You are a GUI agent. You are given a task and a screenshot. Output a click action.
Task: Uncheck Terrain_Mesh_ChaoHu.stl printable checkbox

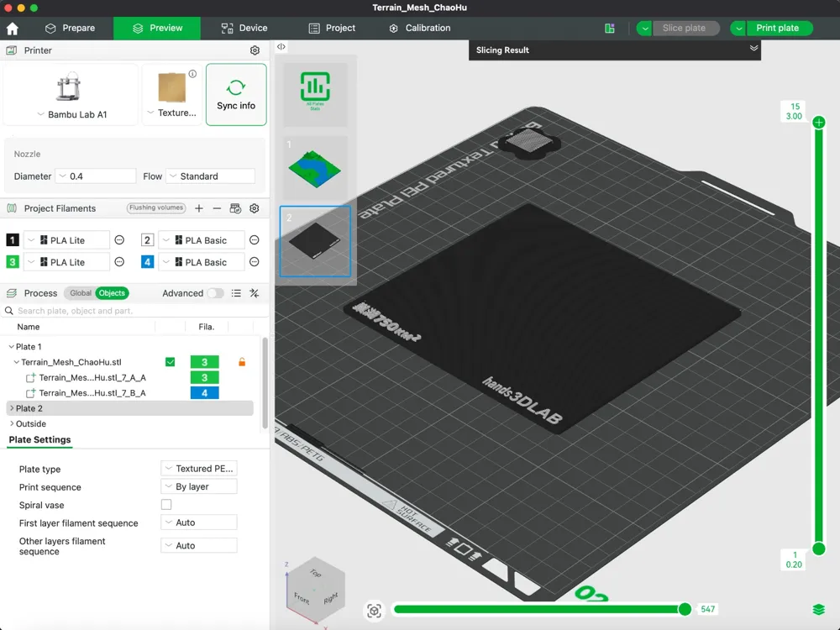tap(171, 362)
